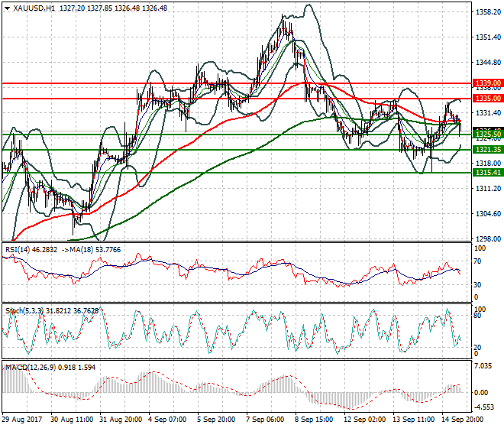Click the 29 Aug 2017 date label
The image size is (504, 428).
(22, 420)
